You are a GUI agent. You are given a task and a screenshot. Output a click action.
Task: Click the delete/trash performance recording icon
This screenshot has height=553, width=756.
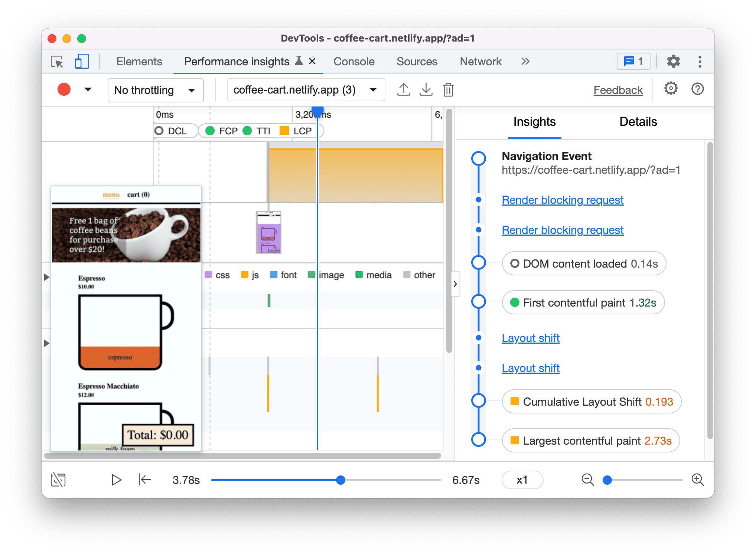449,90
